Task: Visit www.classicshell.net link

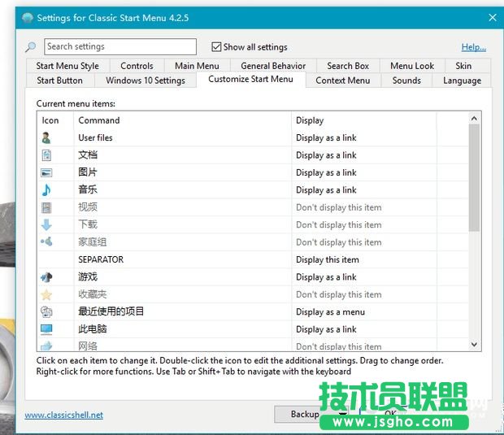Action: (x=64, y=415)
